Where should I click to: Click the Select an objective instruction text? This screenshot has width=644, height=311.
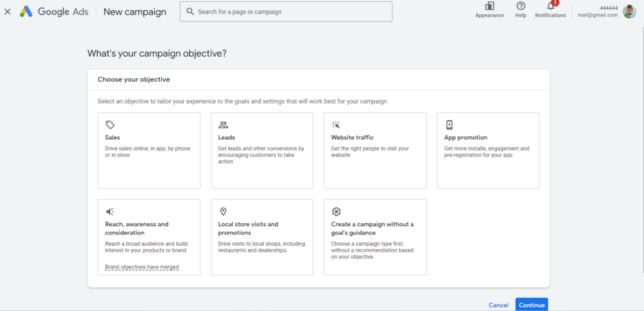242,101
